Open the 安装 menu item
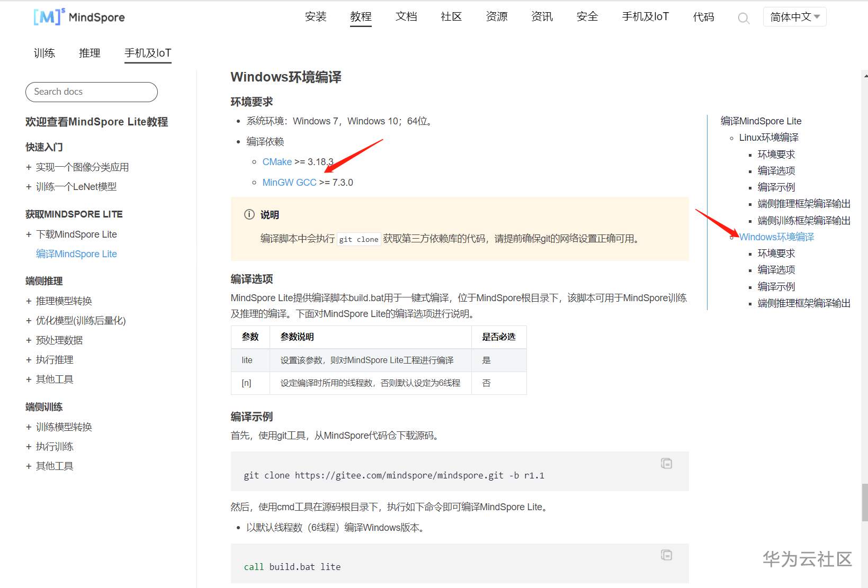Image resolution: width=868 pixels, height=588 pixels. 316,17
